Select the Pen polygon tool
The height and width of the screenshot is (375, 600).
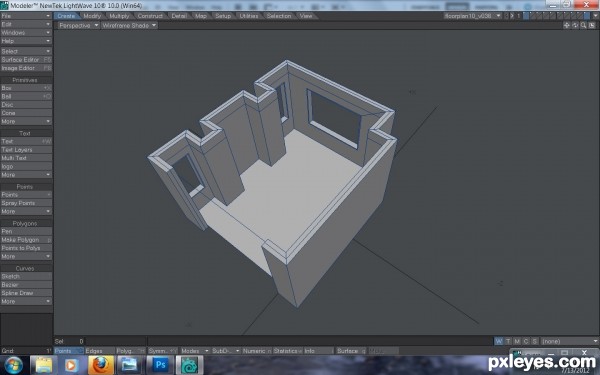click(26, 231)
